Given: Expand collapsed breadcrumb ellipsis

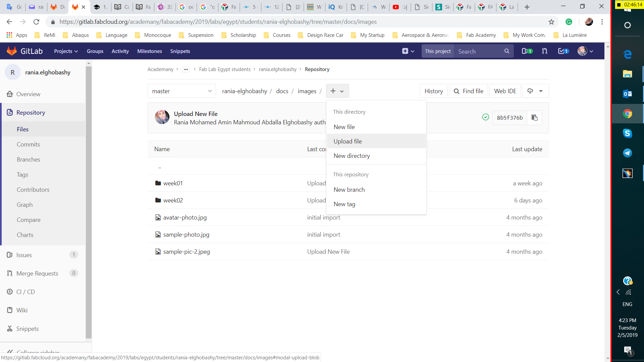Looking at the screenshot, I should [x=186, y=69].
